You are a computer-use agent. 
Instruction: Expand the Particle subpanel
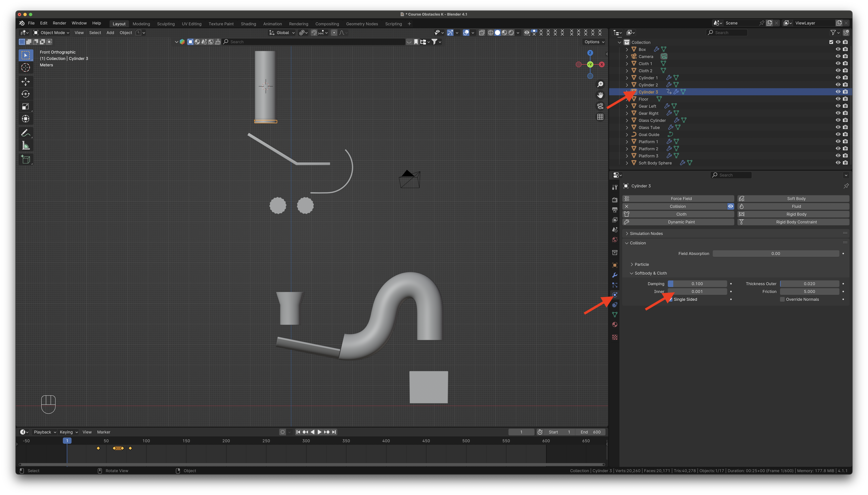[632, 264]
